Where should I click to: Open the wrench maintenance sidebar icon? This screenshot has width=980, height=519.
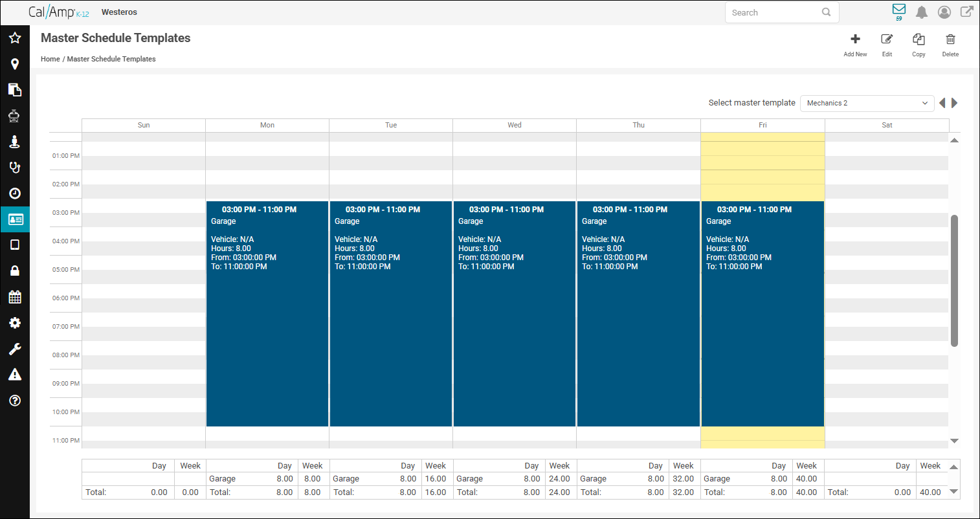(x=15, y=349)
